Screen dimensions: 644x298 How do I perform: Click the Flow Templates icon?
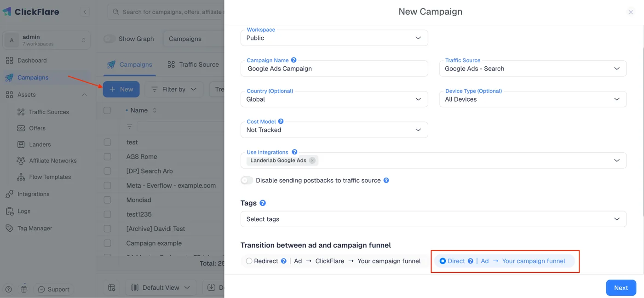21,177
